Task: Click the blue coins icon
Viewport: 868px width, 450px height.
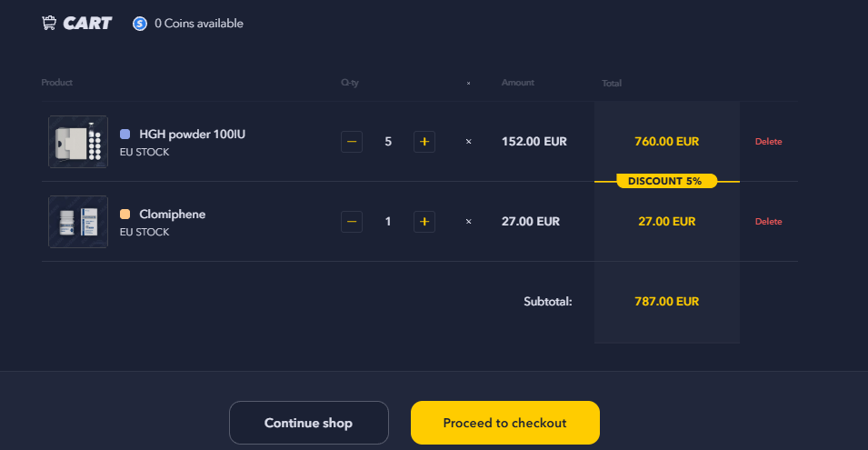Action: (x=140, y=24)
